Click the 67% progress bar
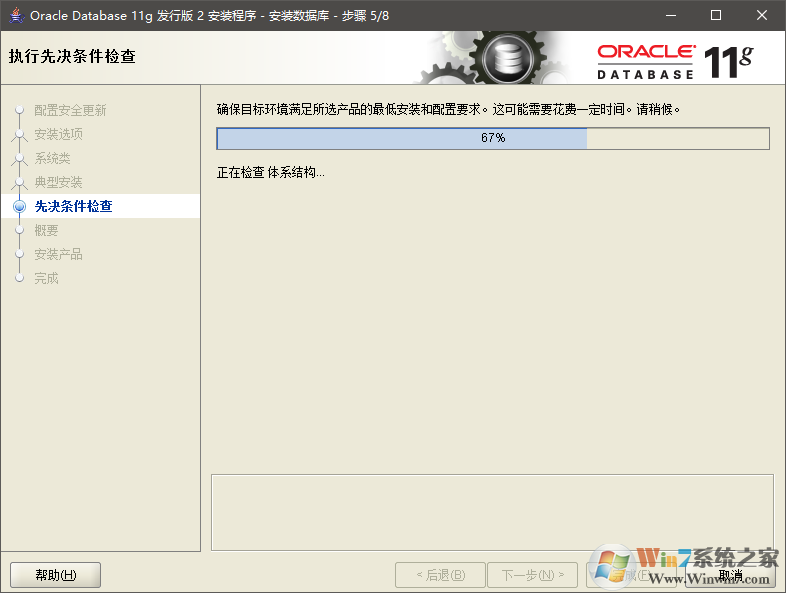 [493, 138]
